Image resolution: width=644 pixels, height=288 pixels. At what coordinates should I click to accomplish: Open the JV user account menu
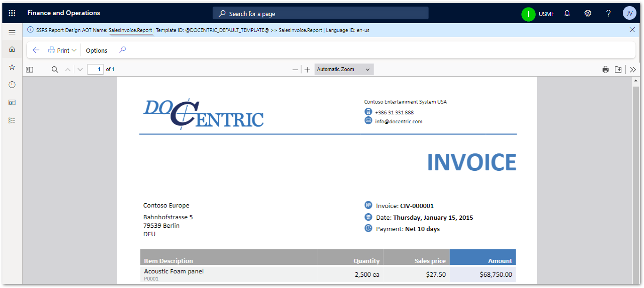(x=629, y=13)
